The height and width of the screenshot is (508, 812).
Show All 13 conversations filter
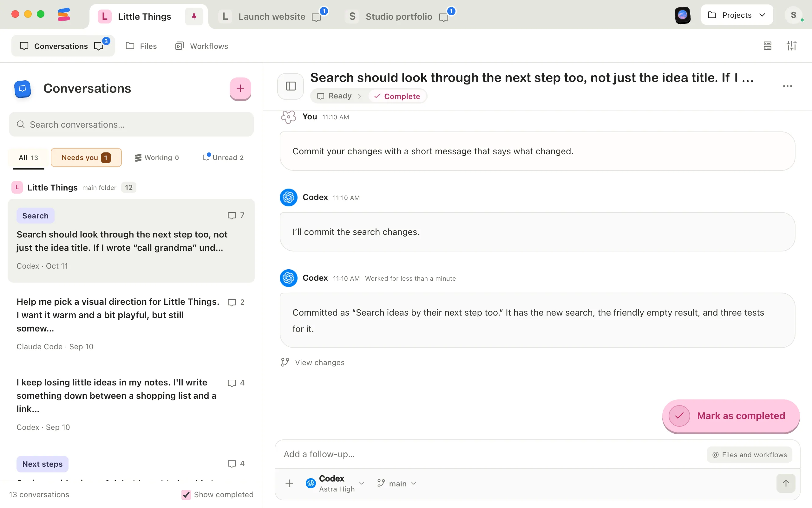29,157
